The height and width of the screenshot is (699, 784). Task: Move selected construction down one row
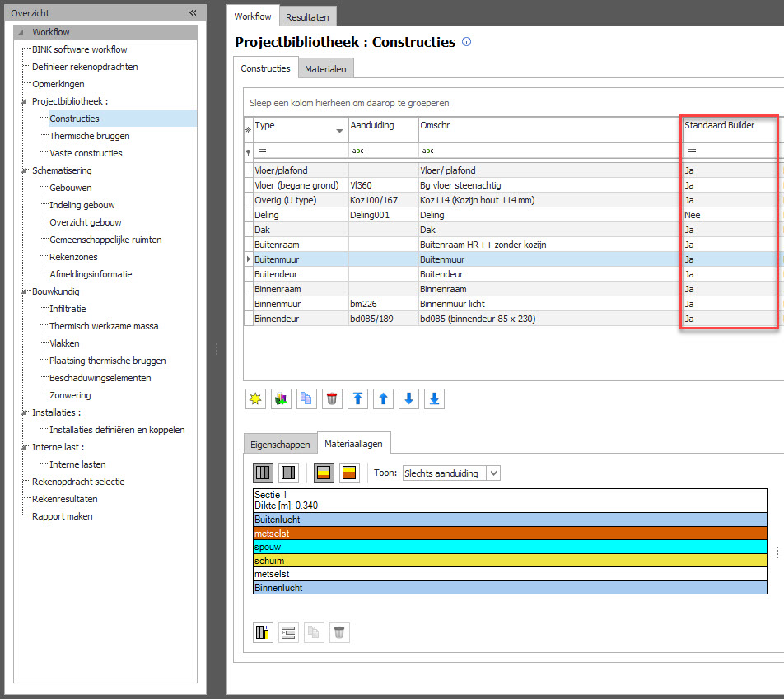[x=408, y=399]
